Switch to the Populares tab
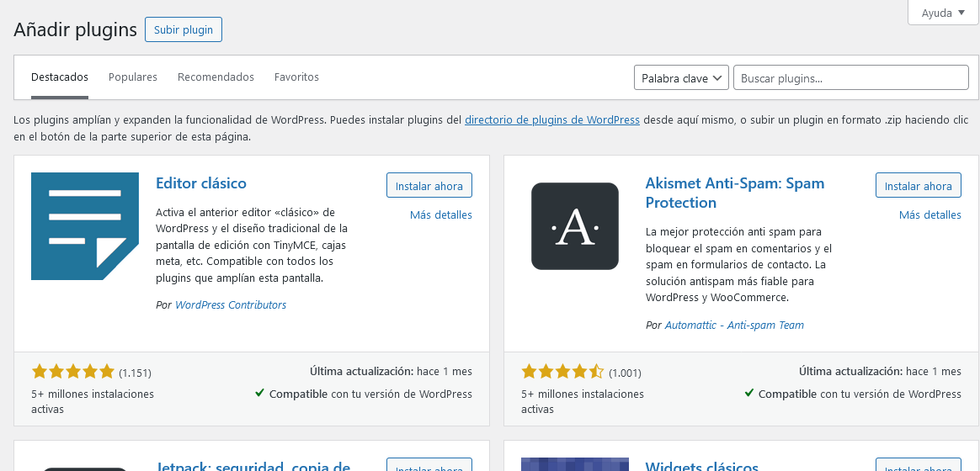 (x=133, y=77)
